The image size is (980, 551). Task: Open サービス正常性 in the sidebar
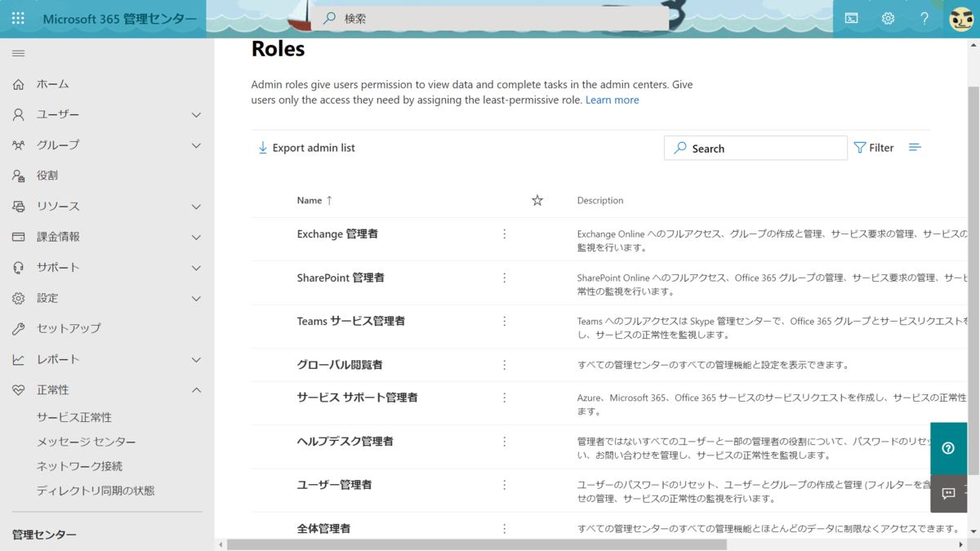74,417
